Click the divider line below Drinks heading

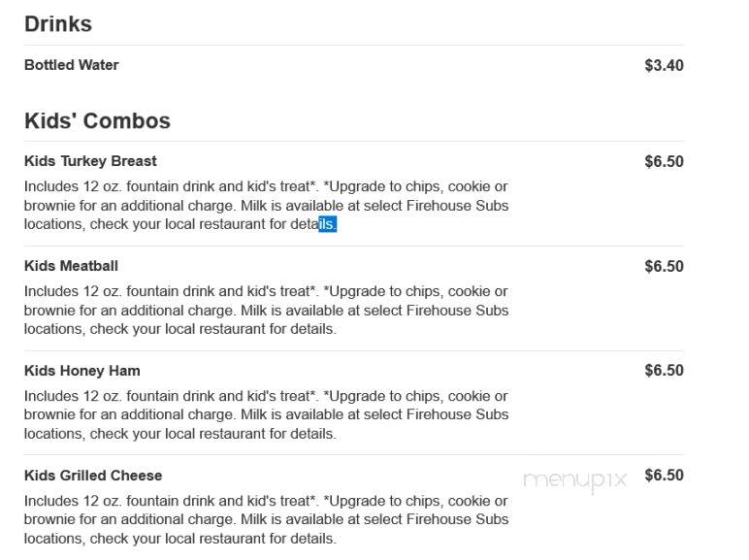click(353, 46)
